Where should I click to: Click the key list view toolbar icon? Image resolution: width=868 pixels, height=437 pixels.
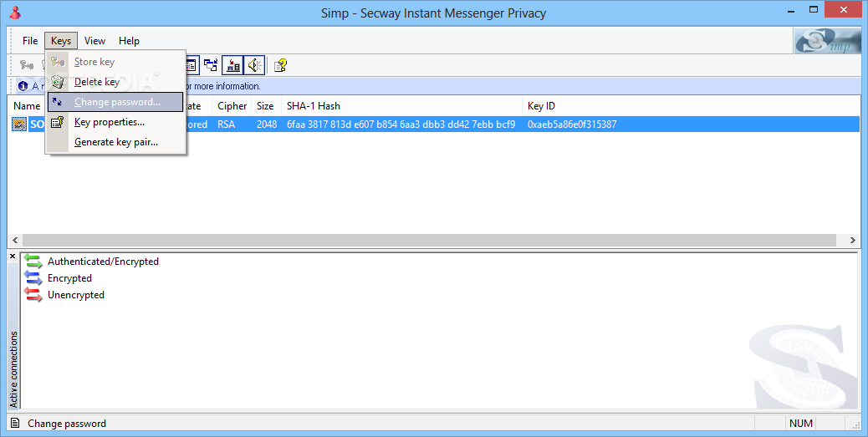point(191,65)
